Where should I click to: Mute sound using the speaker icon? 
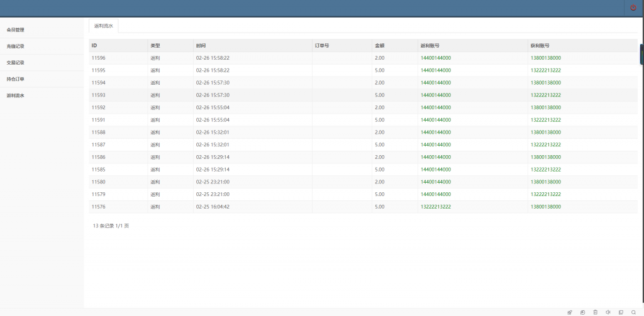tap(608, 312)
